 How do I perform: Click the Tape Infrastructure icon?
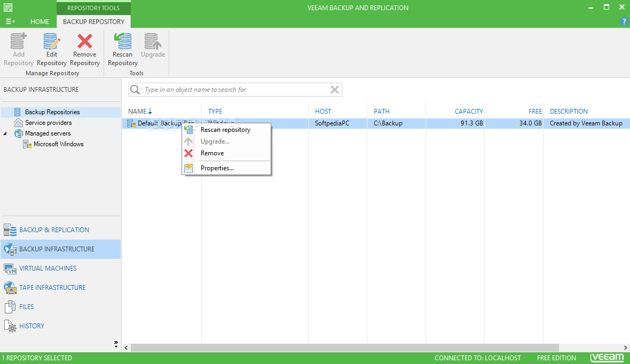tap(10, 288)
